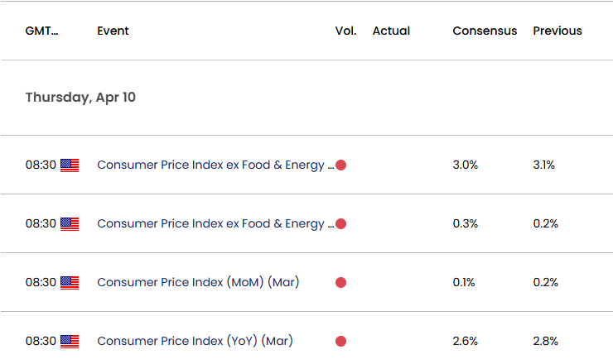The image size is (613, 364).
Task: Click the Actual column header
Action: click(391, 31)
